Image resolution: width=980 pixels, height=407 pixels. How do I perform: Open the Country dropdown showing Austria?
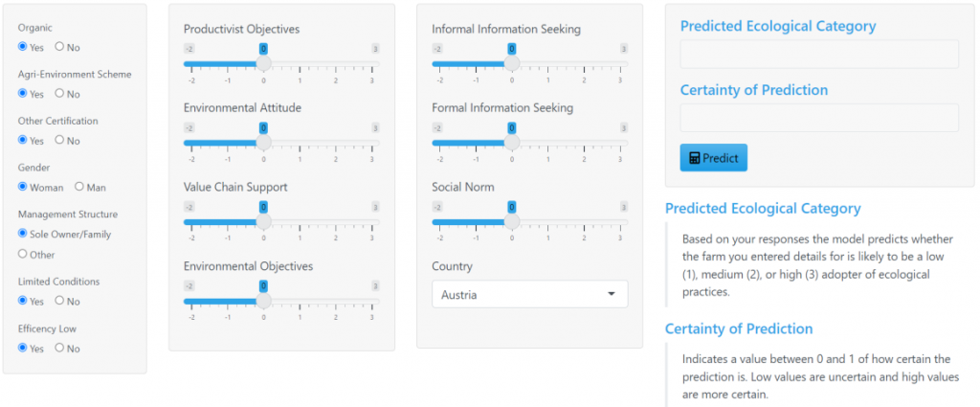tap(529, 294)
